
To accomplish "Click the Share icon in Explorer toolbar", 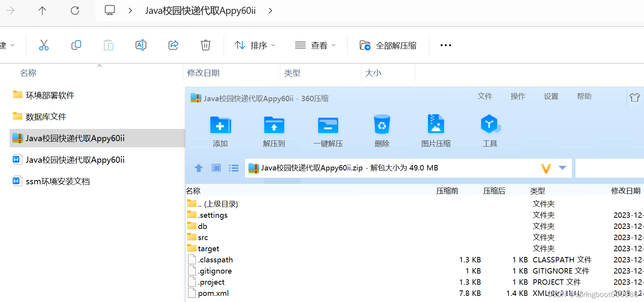I will (x=173, y=45).
